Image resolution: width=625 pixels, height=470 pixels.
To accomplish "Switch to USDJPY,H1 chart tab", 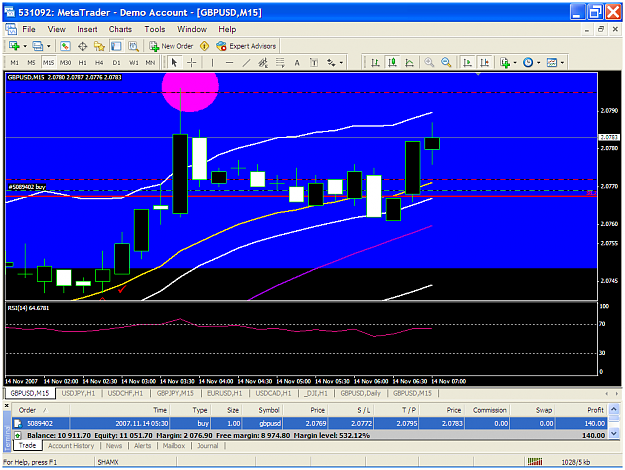I will 79,393.
